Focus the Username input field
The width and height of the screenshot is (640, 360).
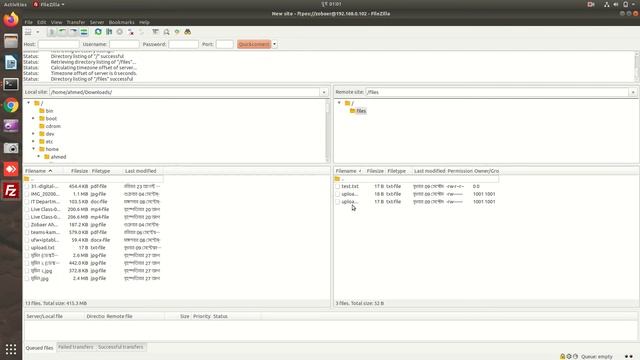click(124, 44)
